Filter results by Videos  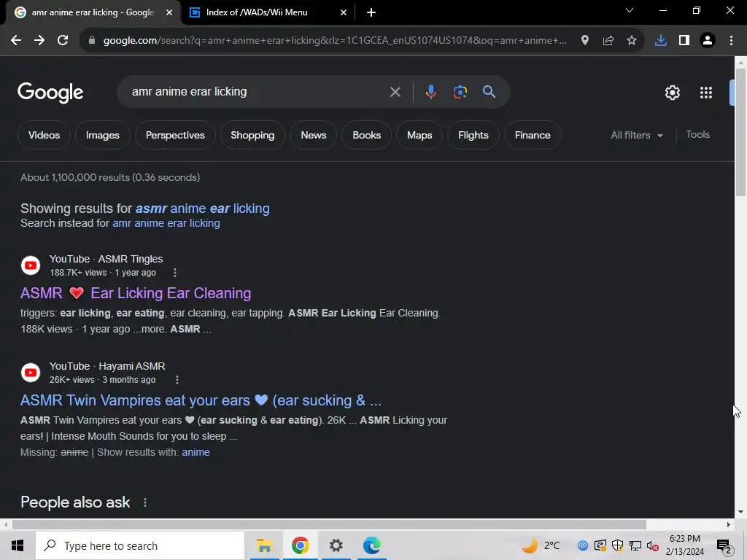(44, 135)
